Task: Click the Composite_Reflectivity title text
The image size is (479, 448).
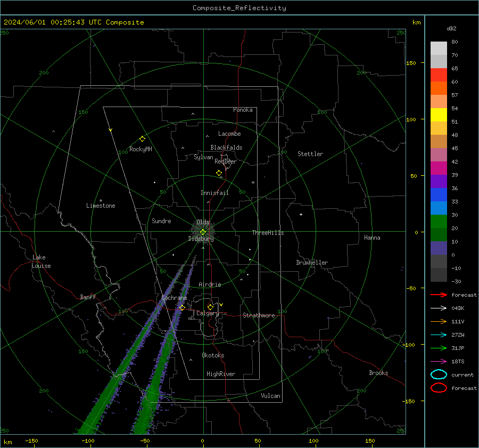Action: click(x=239, y=8)
